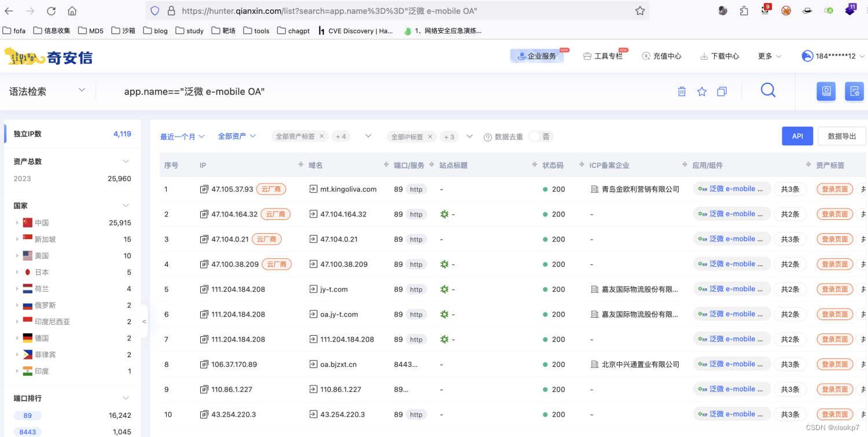Copy the search syntax with the copy icon

coord(722,91)
